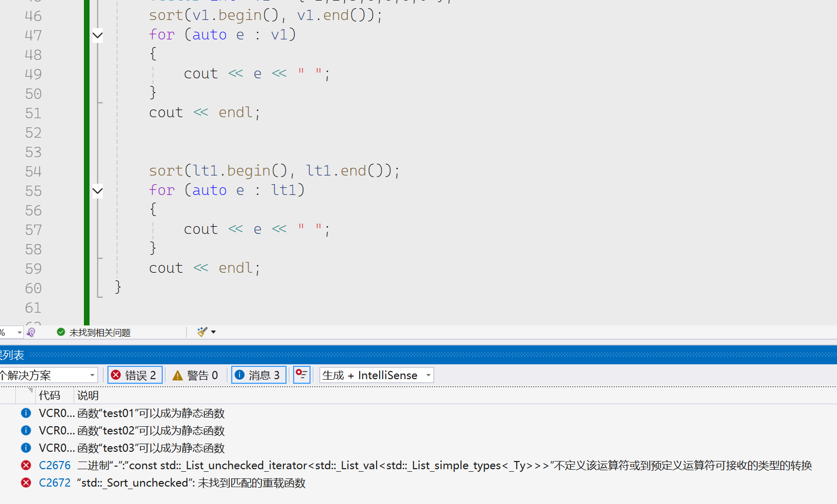
Task: Open the C2672 error code link
Action: click(55, 483)
